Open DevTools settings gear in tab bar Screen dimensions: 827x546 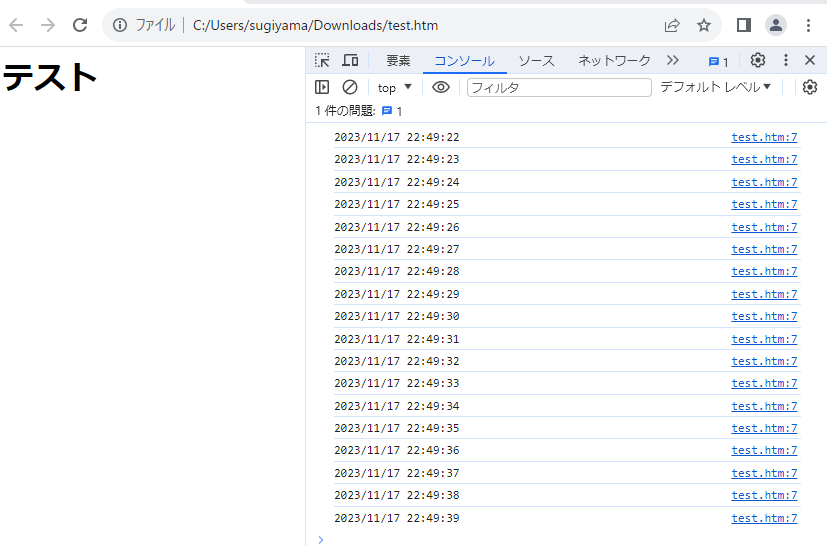758,61
